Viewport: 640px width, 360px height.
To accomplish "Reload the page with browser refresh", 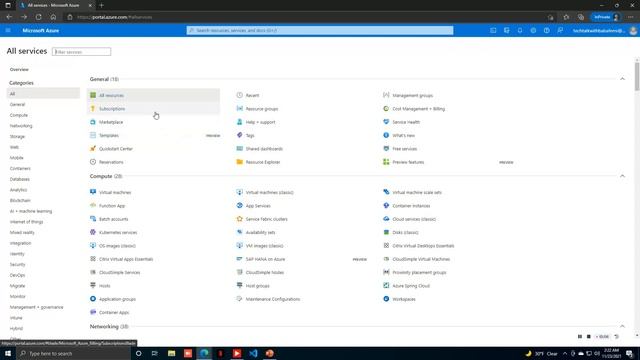I will point(38,17).
